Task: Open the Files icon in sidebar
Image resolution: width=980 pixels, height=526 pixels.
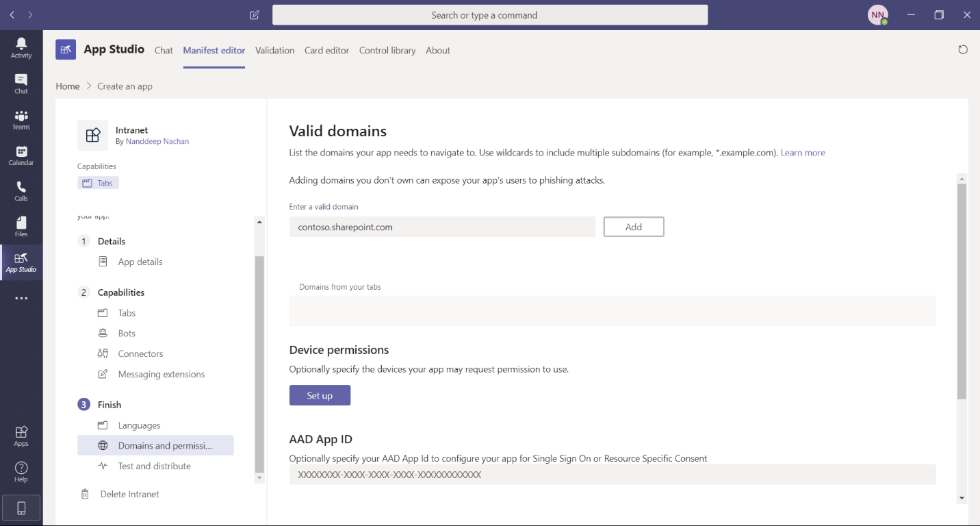Action: point(21,226)
